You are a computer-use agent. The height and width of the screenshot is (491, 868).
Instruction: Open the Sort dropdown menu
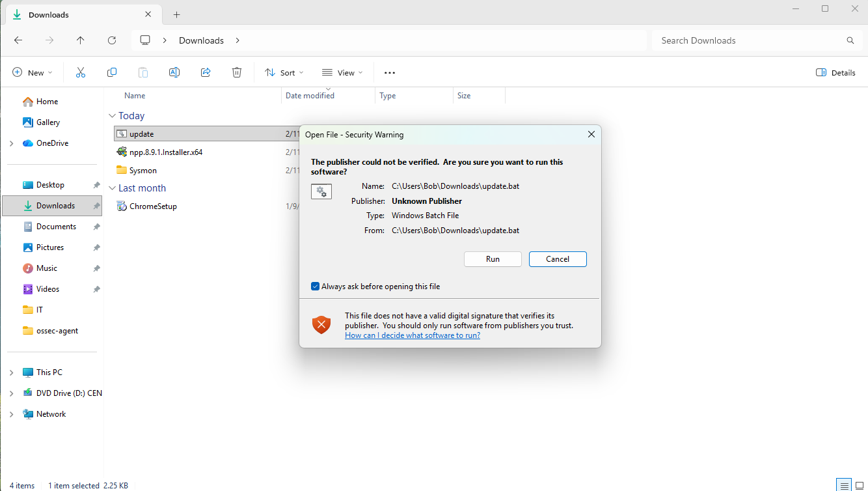click(284, 72)
